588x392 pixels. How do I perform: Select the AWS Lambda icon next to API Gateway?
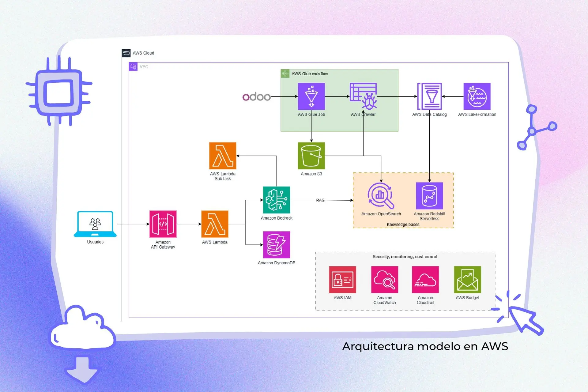[x=215, y=224]
